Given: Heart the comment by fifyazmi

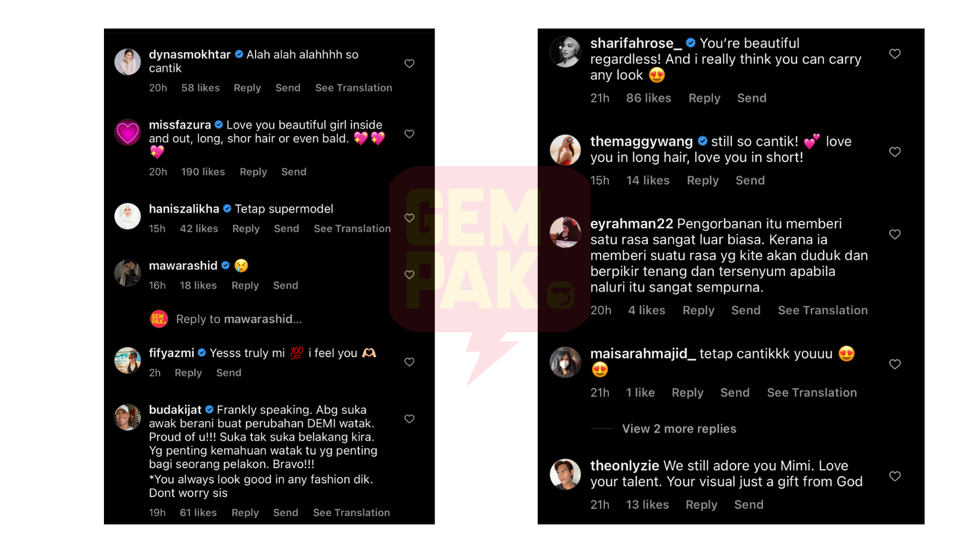Looking at the screenshot, I should [409, 362].
